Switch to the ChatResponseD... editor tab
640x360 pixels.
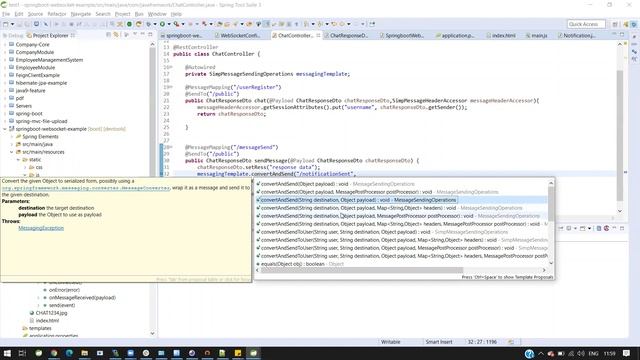point(346,36)
